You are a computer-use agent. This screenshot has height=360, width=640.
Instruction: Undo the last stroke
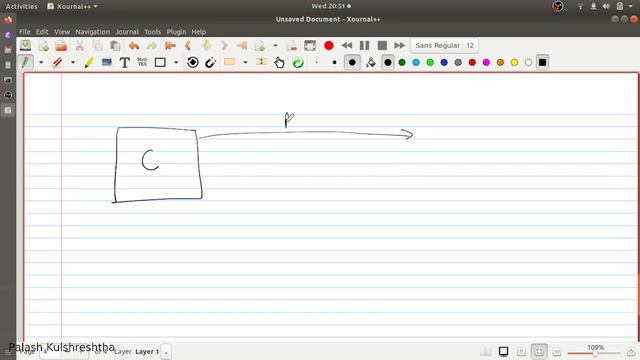133,45
